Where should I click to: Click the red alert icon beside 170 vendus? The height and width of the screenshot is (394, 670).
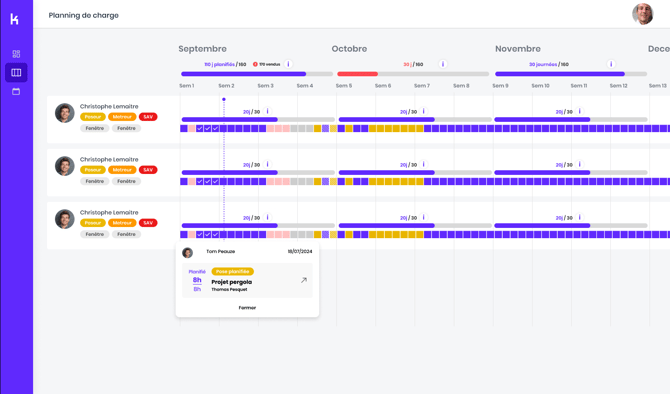[x=255, y=65]
